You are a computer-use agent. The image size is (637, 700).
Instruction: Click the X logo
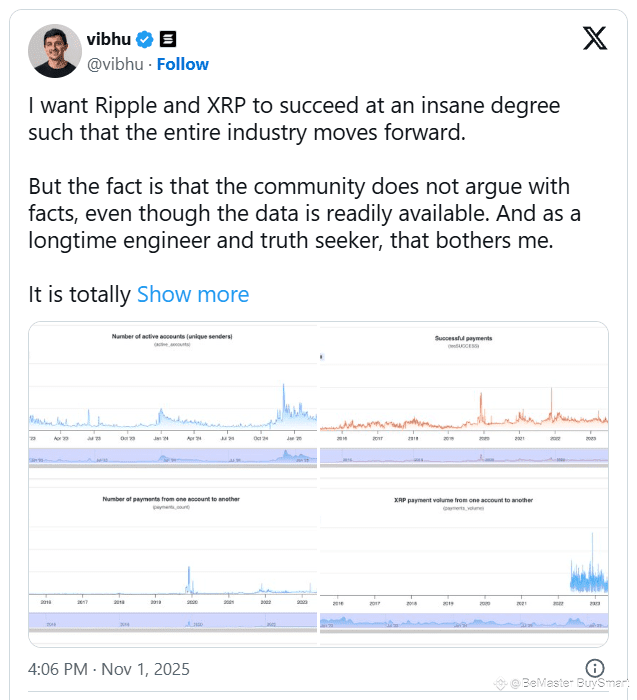pos(594,39)
